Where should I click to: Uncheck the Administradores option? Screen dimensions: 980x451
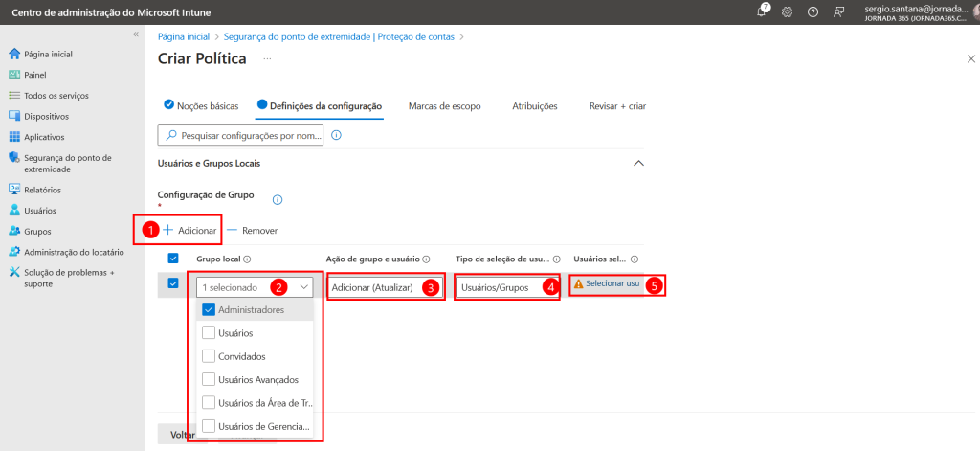210,309
